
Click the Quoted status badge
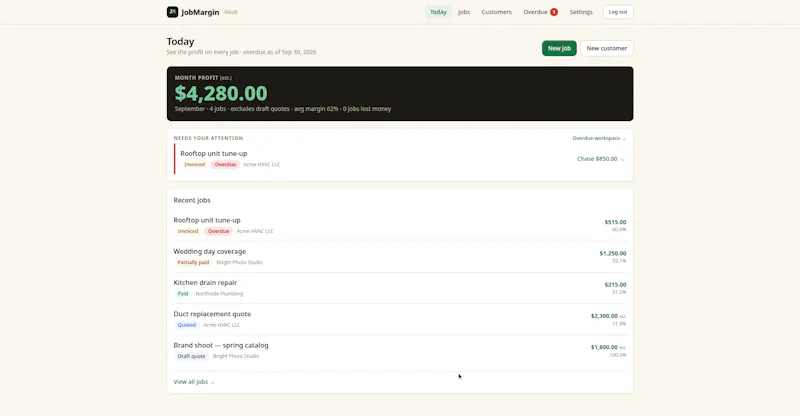click(x=187, y=325)
